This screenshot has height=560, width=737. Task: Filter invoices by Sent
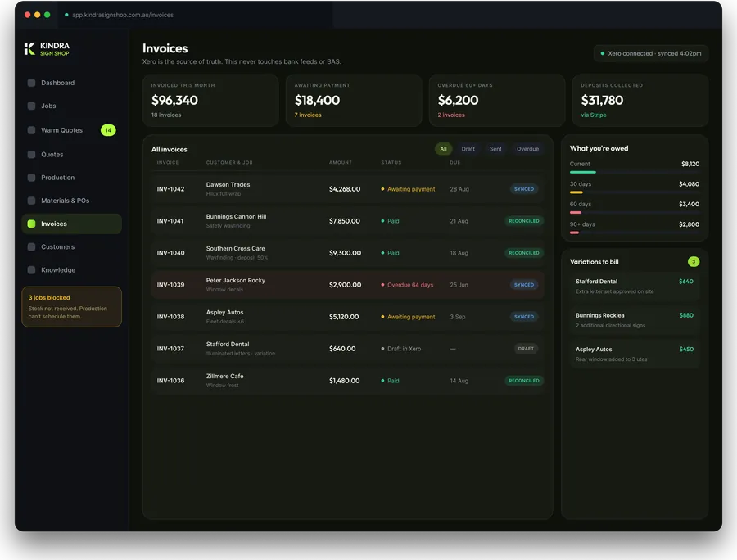point(495,149)
